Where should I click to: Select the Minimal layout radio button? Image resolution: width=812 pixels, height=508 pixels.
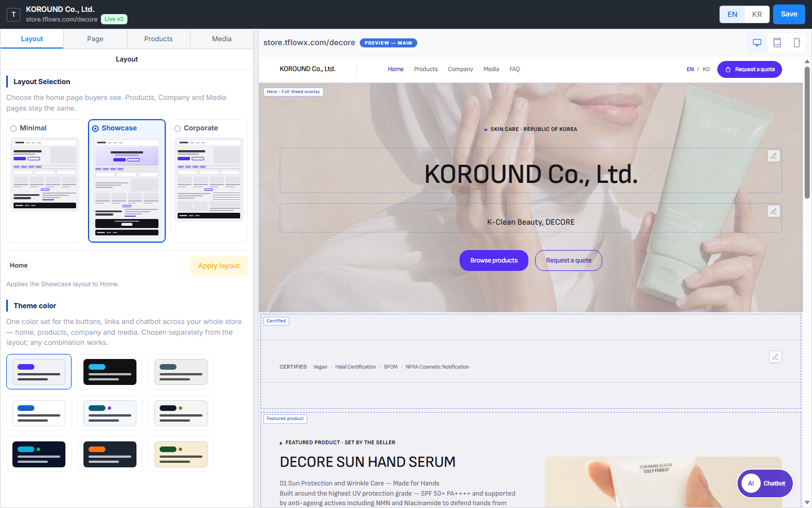[14, 129]
